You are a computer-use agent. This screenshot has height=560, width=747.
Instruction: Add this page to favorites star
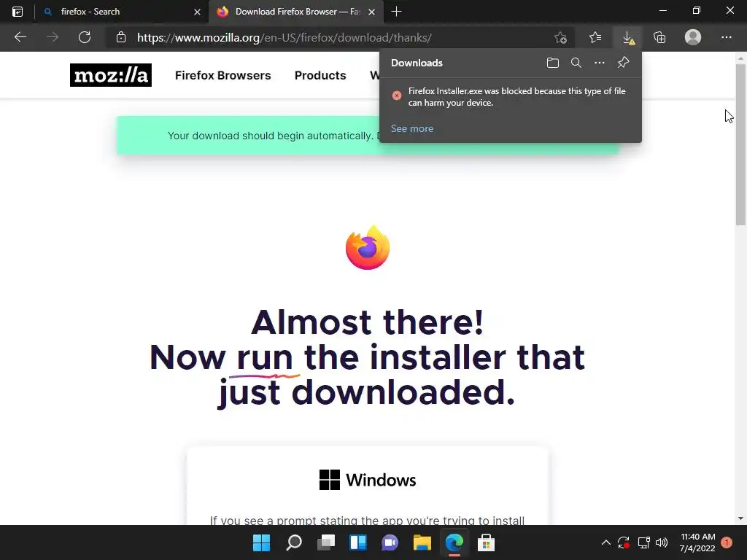[x=561, y=38]
